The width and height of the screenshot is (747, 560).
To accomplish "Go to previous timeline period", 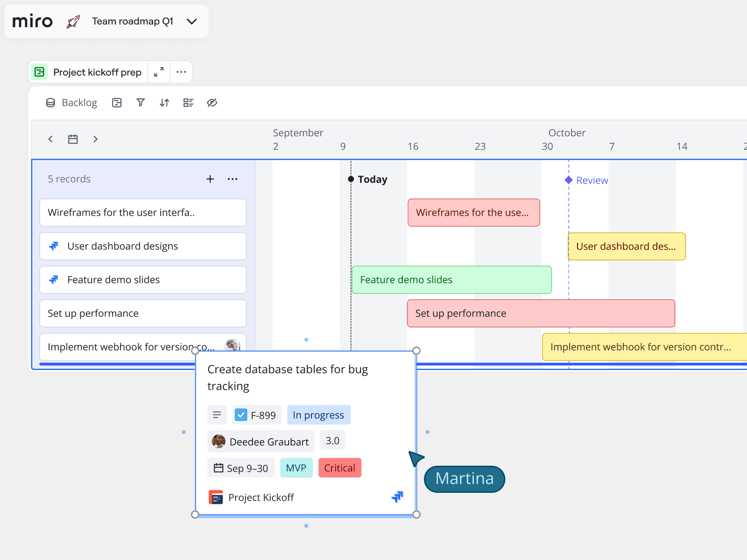I will point(50,139).
